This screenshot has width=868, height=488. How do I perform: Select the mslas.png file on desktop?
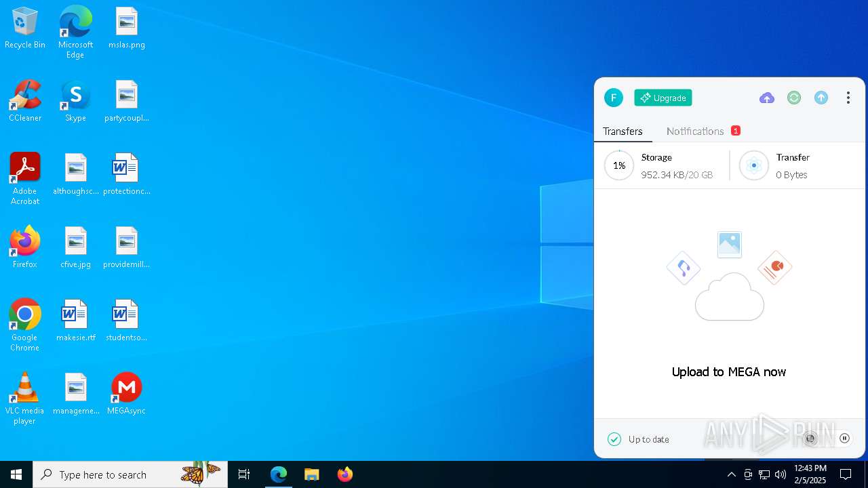point(127,28)
